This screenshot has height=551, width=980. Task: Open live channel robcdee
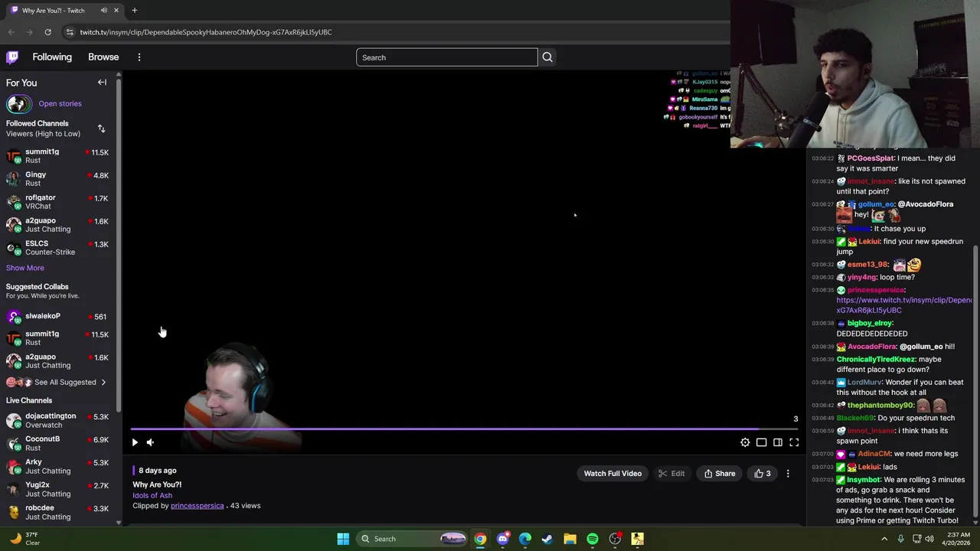click(x=60, y=513)
